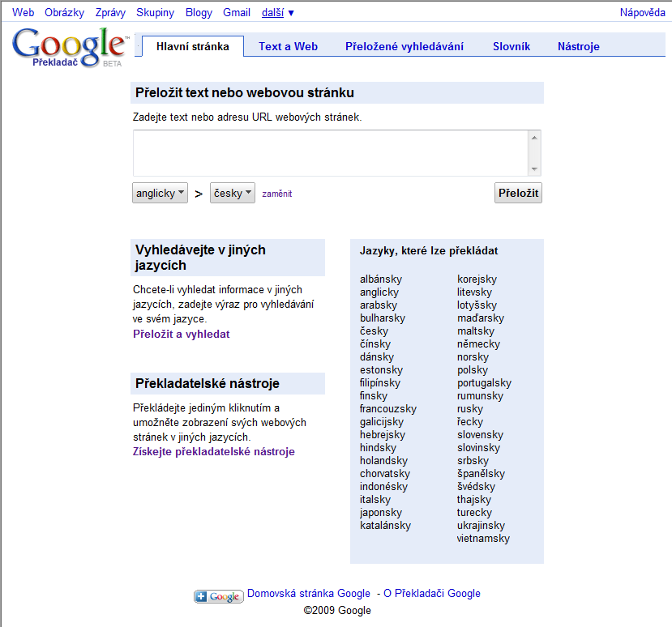Click 'portugalsky' in the language list
This screenshot has width=672, height=627.
(x=484, y=382)
